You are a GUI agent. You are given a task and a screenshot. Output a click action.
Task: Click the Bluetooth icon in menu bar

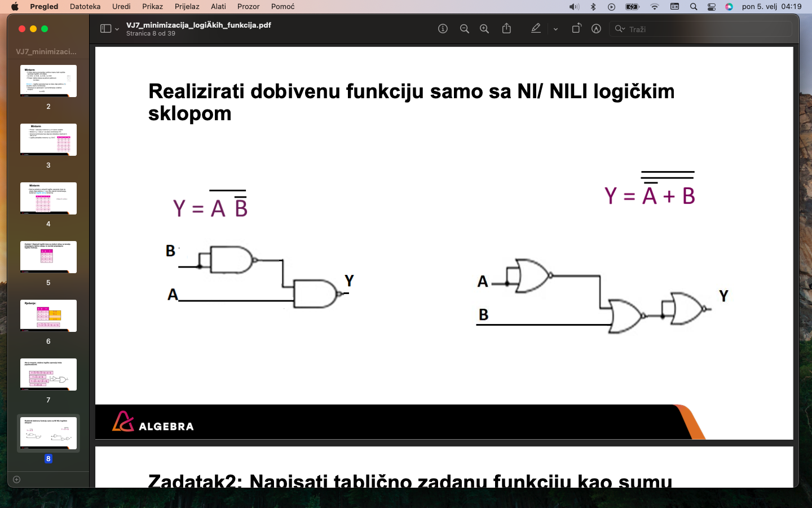(x=593, y=6)
